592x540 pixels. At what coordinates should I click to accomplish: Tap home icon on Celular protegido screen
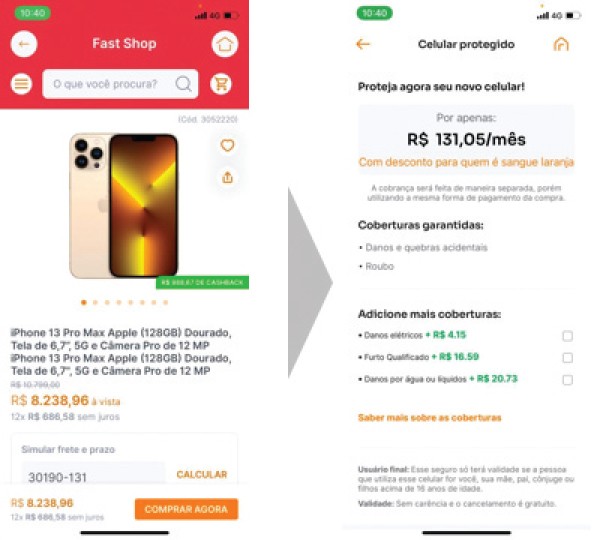coord(561,44)
